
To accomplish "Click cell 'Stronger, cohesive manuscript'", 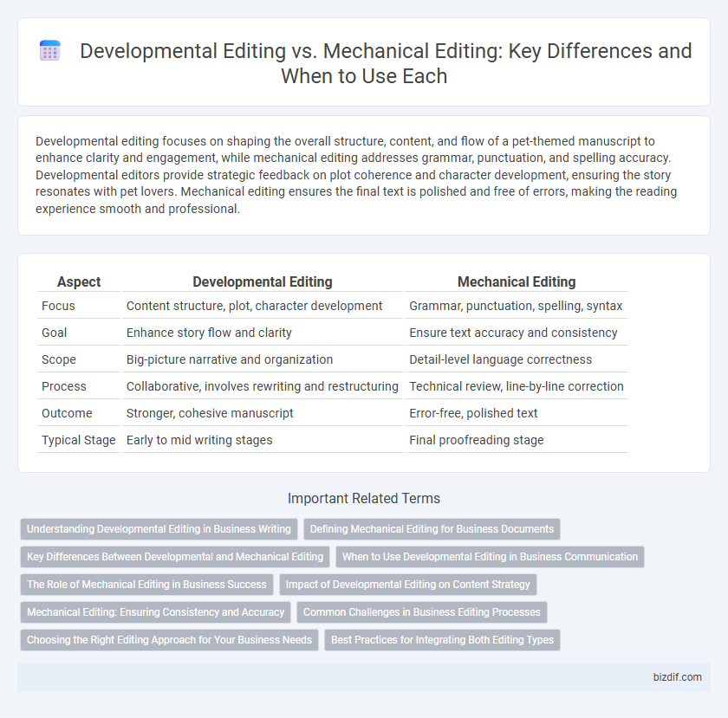I will click(263, 413).
